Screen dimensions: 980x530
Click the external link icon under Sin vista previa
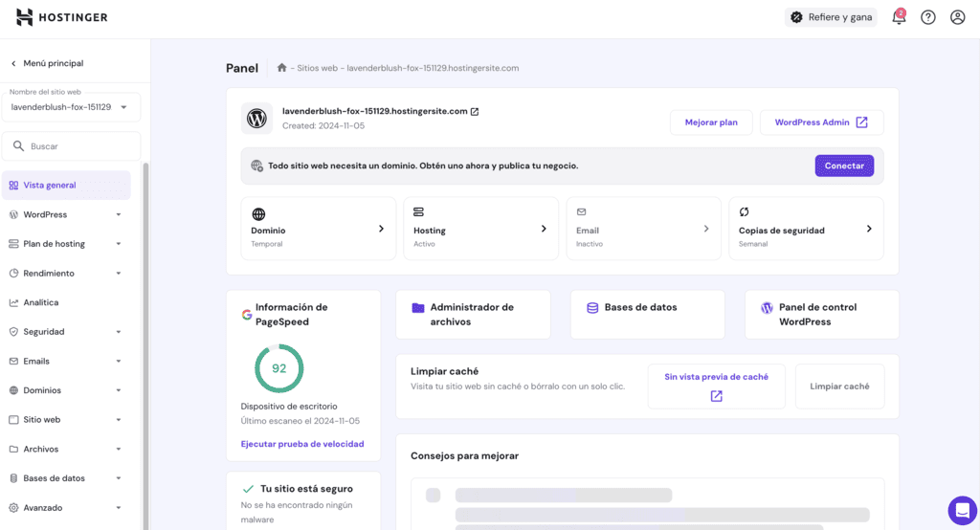(x=716, y=396)
